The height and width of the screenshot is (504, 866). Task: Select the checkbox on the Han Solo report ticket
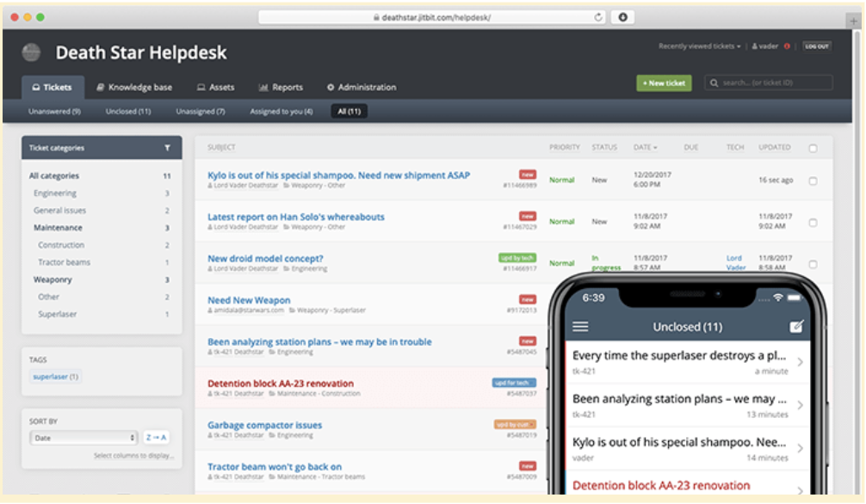(x=813, y=221)
